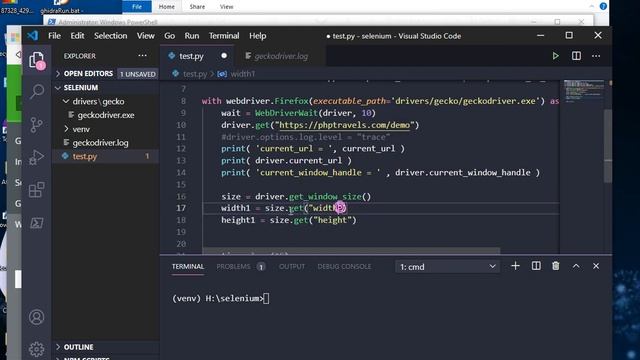Open the Extensions view

click(x=37, y=190)
